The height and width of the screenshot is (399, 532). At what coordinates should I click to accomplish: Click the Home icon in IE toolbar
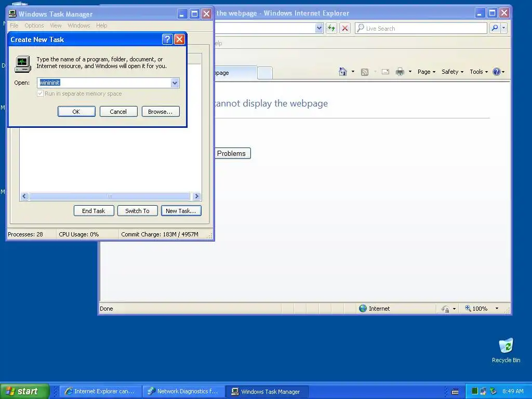pyautogui.click(x=343, y=72)
